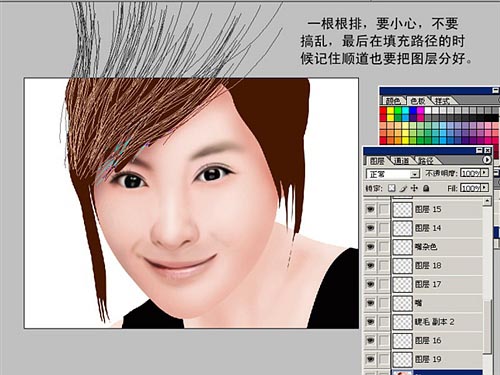500x375 pixels.
Task: Toggle visibility of layer 嘴杂色
Action: click(x=370, y=246)
